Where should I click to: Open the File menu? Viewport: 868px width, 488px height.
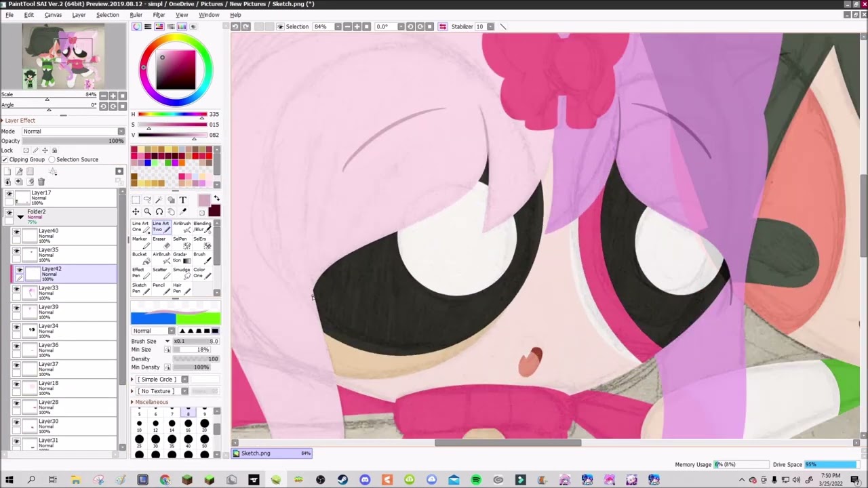point(9,15)
